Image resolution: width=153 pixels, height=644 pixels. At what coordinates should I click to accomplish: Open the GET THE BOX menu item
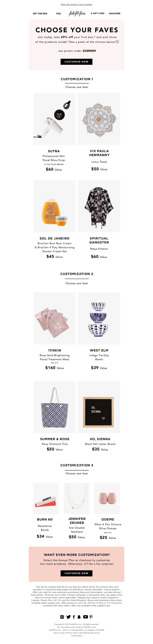(x=40, y=14)
